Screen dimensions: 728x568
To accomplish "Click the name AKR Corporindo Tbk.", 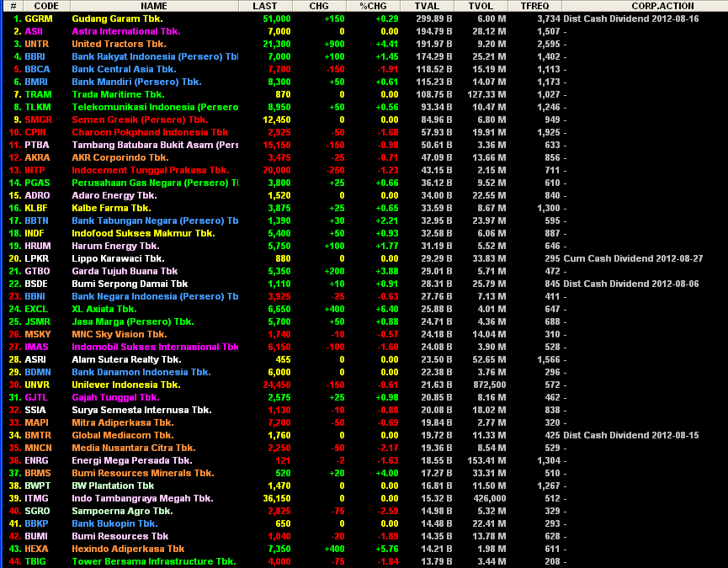I will click(120, 158).
